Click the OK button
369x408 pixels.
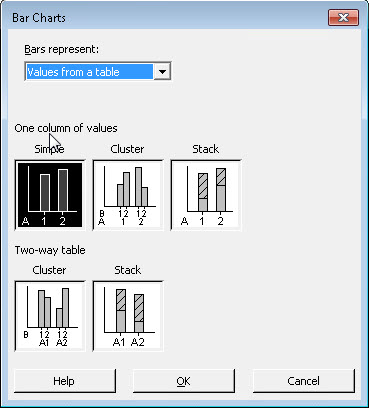point(184,381)
